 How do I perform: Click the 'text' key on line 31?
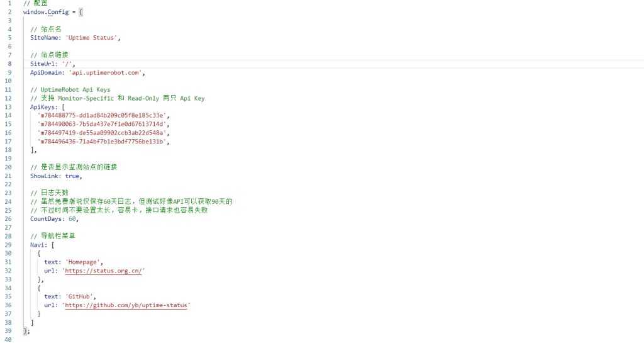(x=52, y=262)
